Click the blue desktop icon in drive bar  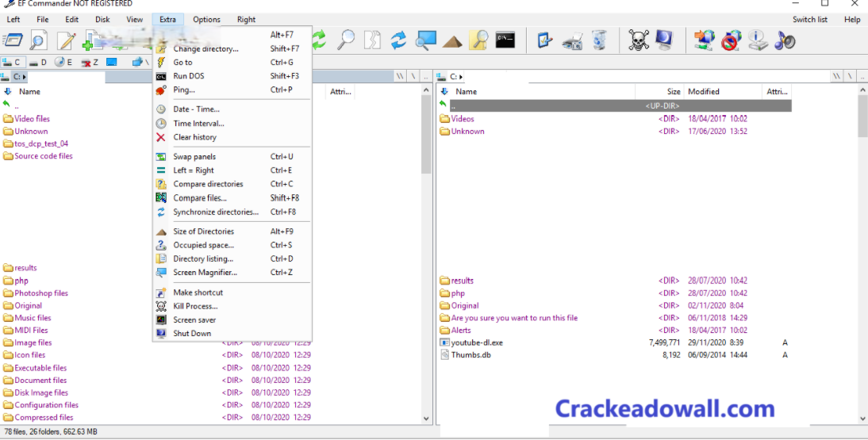(112, 63)
